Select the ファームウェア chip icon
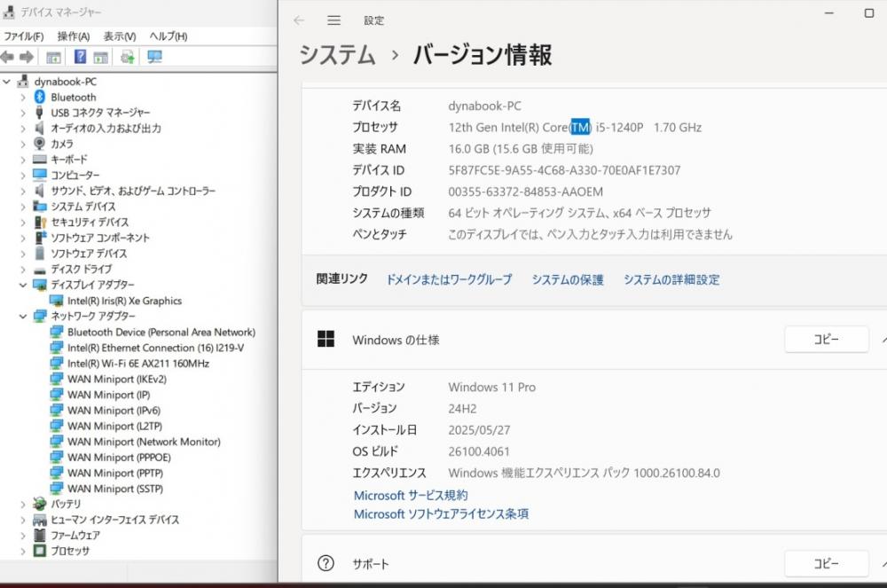 tap(40, 535)
